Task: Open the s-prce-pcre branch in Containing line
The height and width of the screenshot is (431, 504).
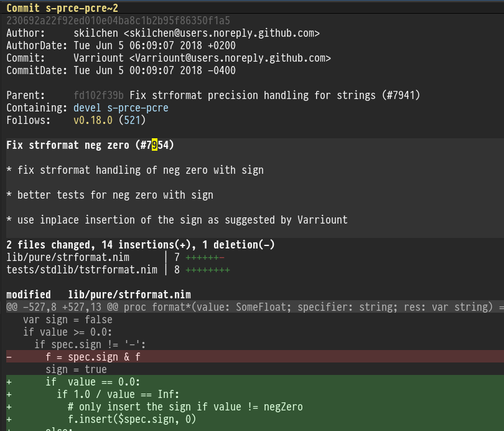Action: pyautogui.click(x=138, y=108)
